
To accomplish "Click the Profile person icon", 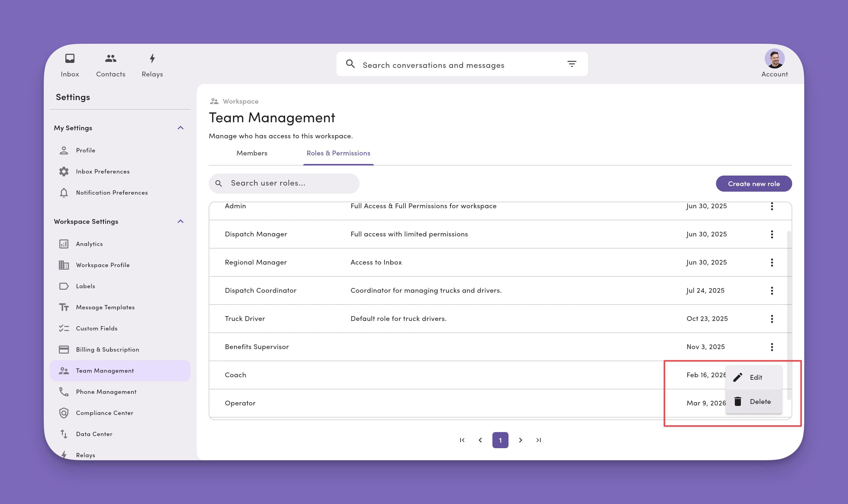I will click(64, 150).
